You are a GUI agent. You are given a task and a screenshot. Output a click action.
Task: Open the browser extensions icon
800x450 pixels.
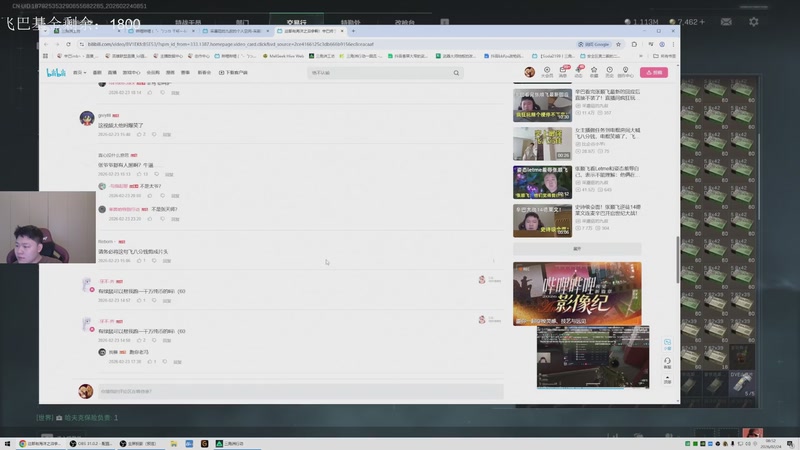tap(634, 44)
